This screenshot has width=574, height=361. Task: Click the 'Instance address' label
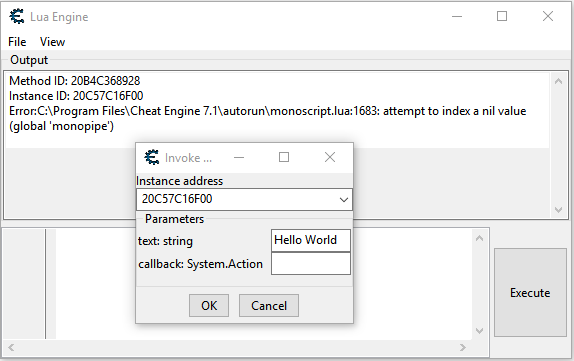pyautogui.click(x=179, y=181)
